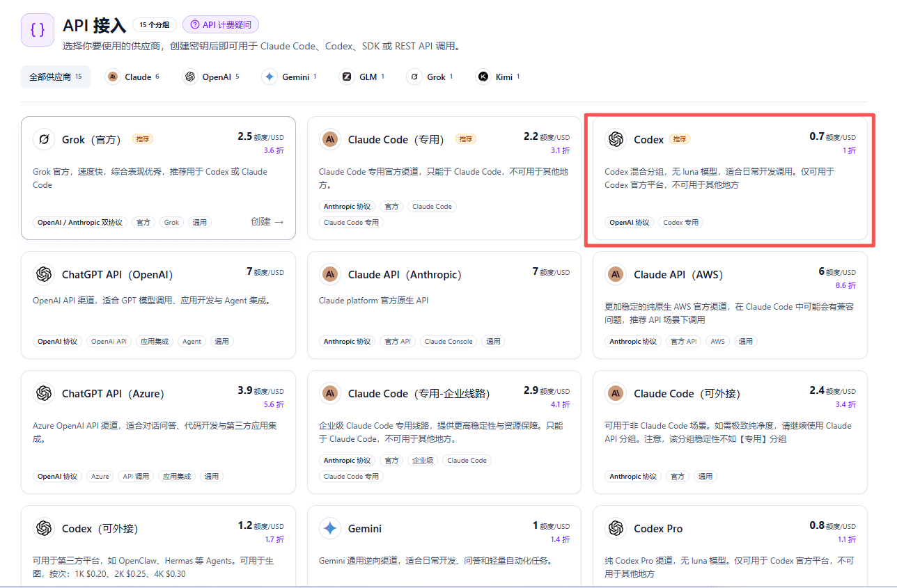Click the ChatGPT API（OpenAI）card logo

(x=44, y=274)
